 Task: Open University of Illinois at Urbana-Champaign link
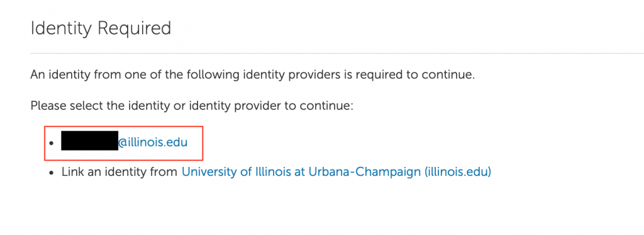click(336, 171)
